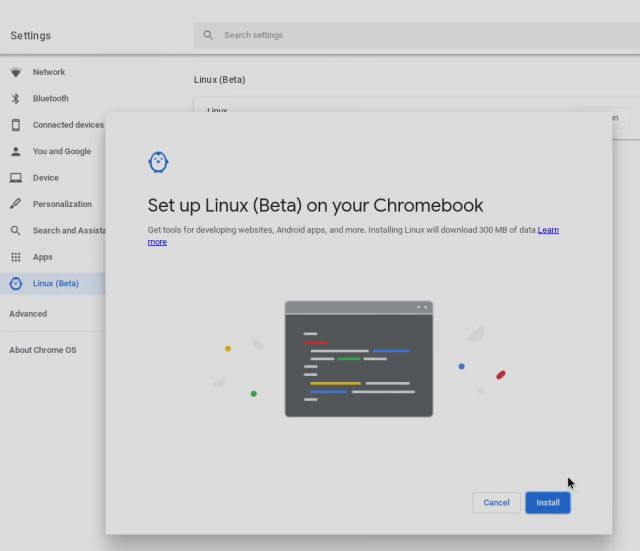Click the You and Google person icon
This screenshot has height=551, width=640.
16,151
